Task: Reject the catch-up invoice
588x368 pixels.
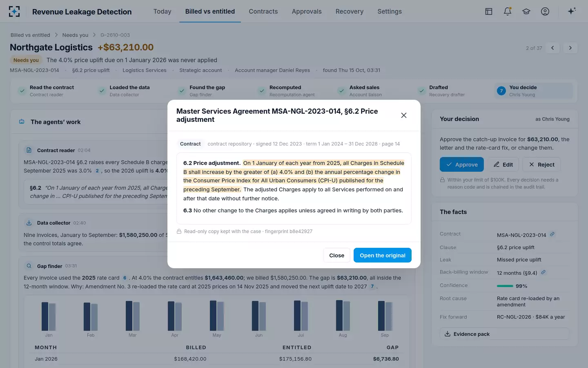Action: point(541,164)
